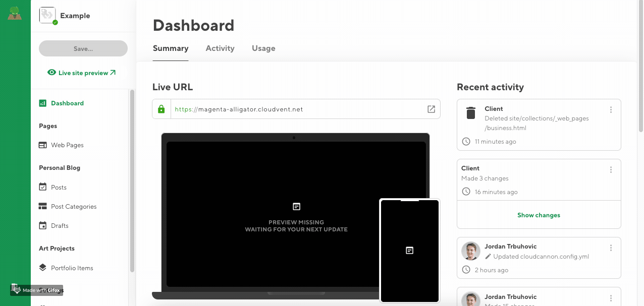Screen dimensions: 644x306
Task: Click the Live URL heading
Action: point(173,87)
